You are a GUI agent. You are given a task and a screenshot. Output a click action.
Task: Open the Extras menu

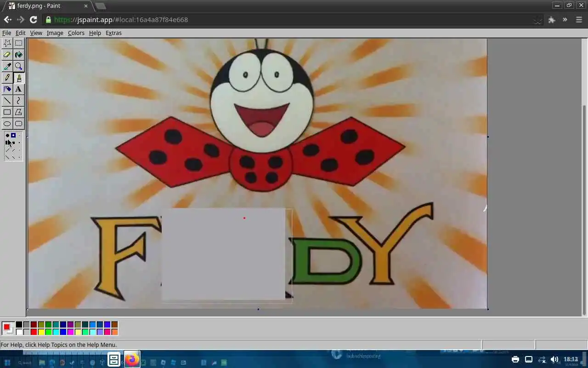click(113, 33)
